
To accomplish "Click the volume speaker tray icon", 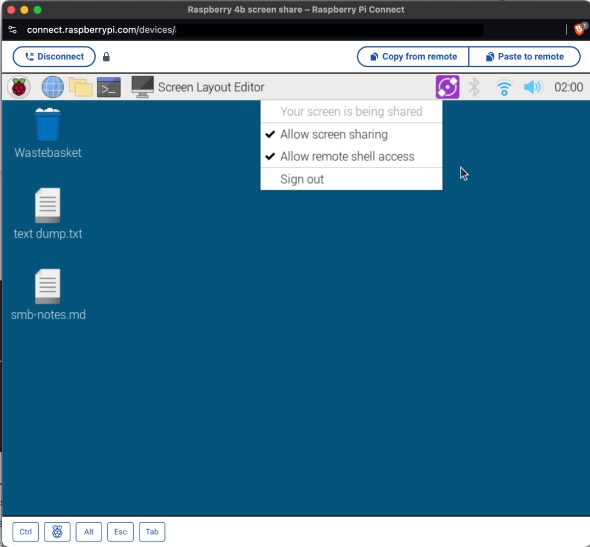I will pyautogui.click(x=532, y=87).
